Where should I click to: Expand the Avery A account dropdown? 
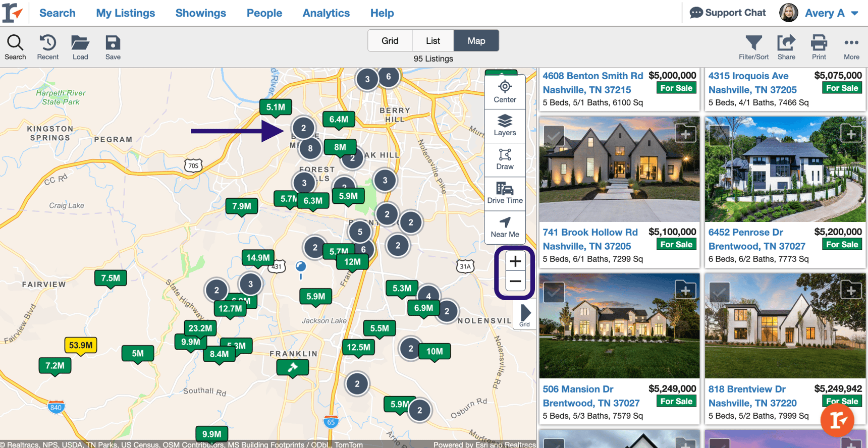(854, 13)
